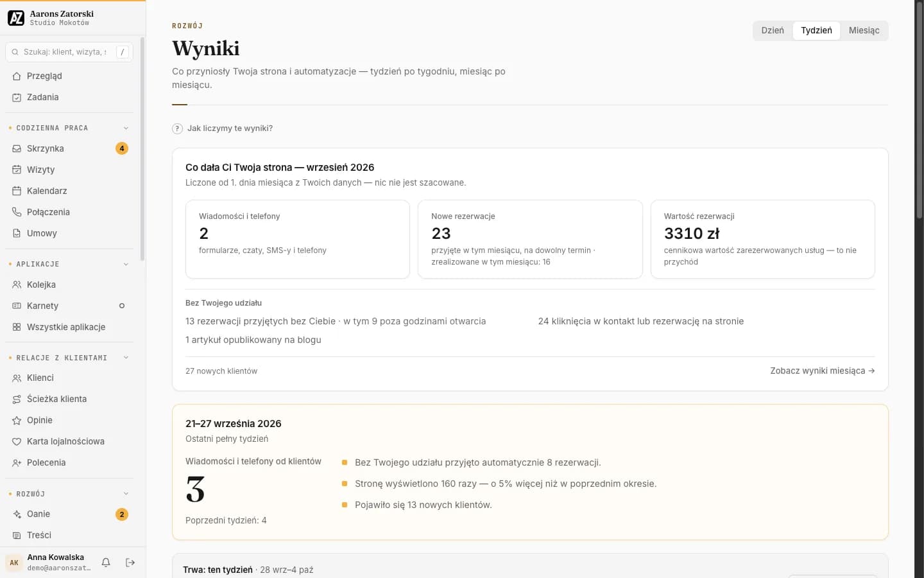
Task: Open Karta lojalnościowa heart icon
Action: coord(17,441)
